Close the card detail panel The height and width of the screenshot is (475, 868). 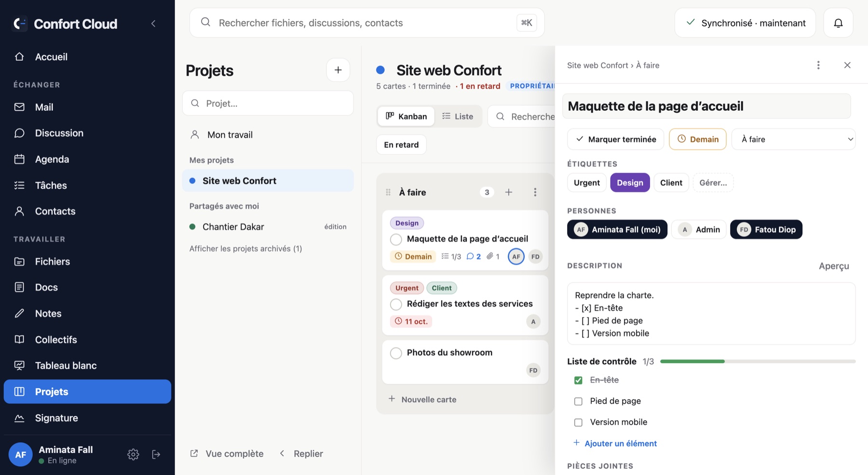tap(847, 65)
